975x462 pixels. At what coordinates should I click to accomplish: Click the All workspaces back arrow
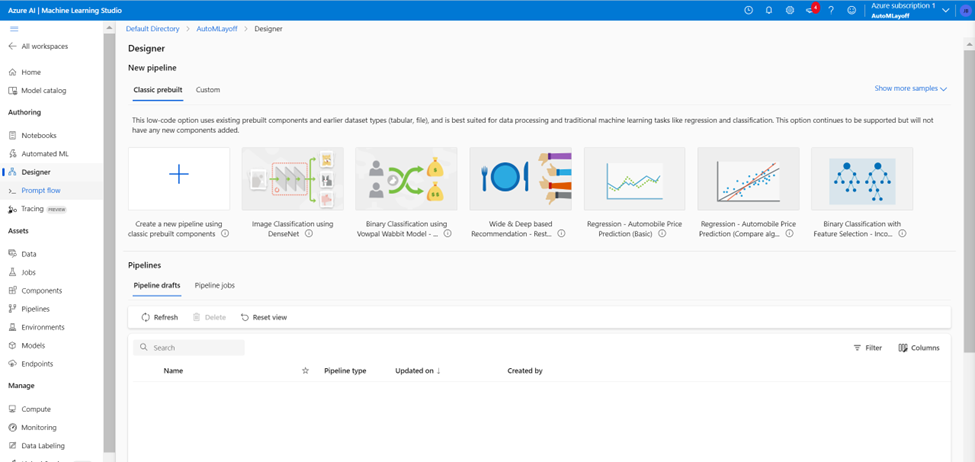(x=12, y=47)
